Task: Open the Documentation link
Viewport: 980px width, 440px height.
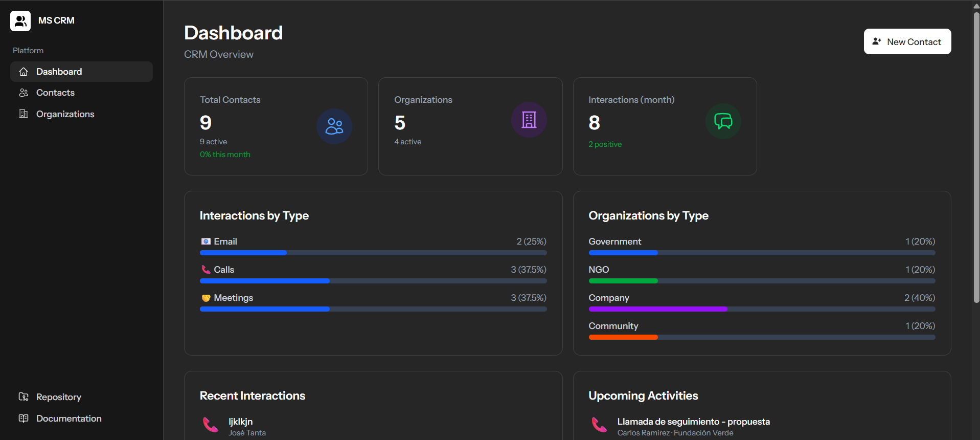Action: point(69,419)
